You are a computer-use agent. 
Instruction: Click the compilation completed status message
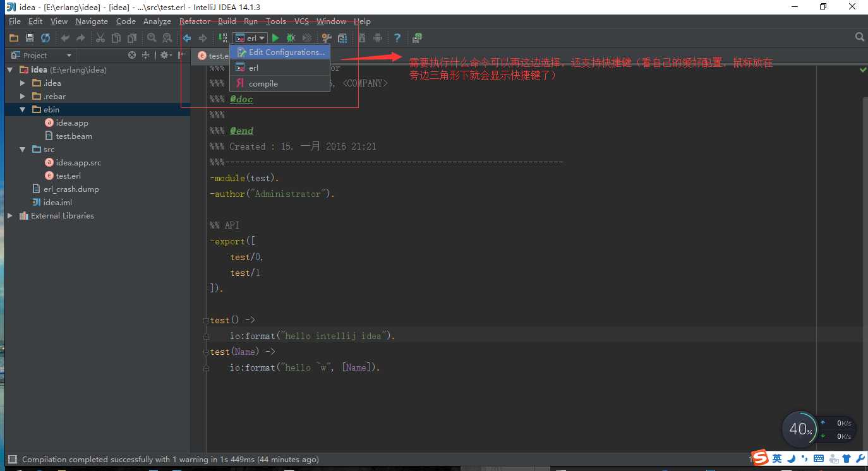pyautogui.click(x=171, y=460)
